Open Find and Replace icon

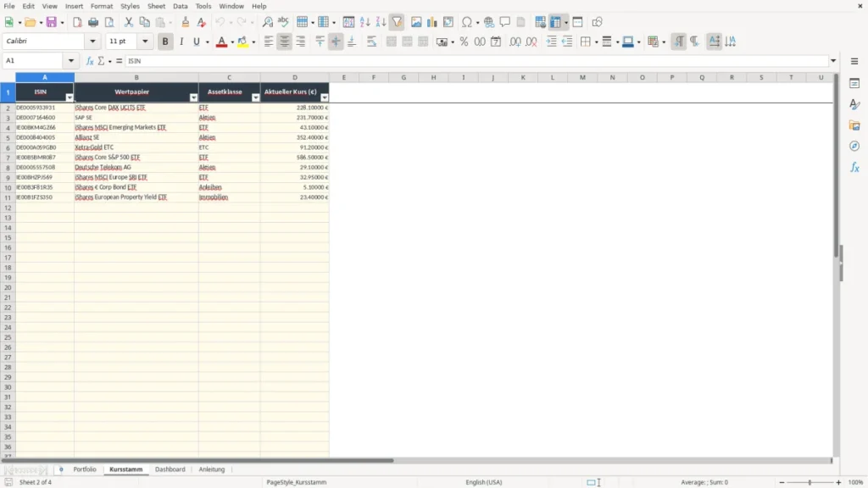(x=267, y=22)
